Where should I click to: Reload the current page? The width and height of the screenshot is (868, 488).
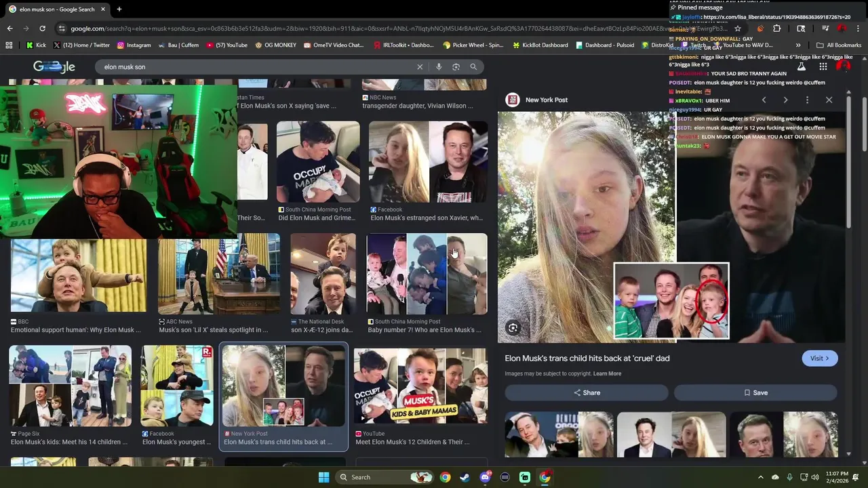coord(42,28)
